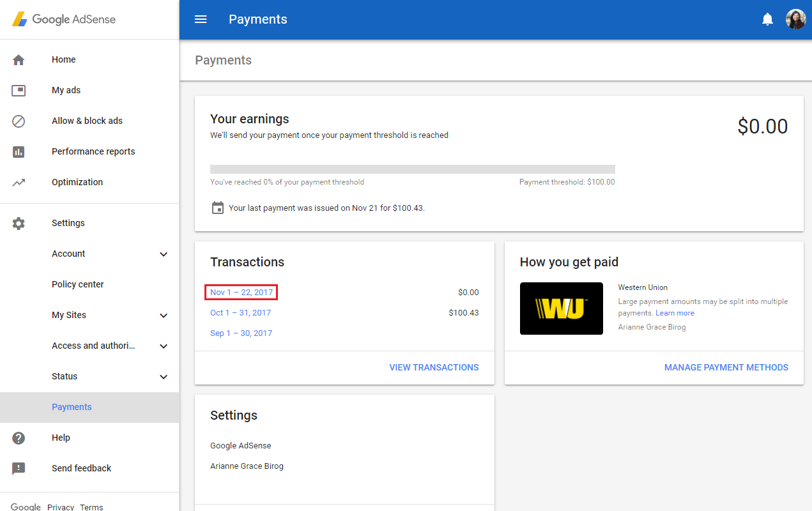Open the notifications bell
Screen dimensions: 812x511
(768, 19)
